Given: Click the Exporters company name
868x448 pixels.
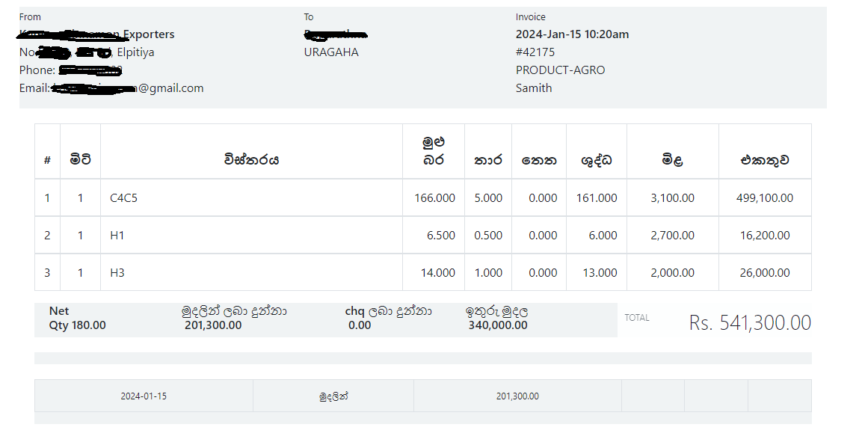Looking at the screenshot, I should tap(148, 34).
